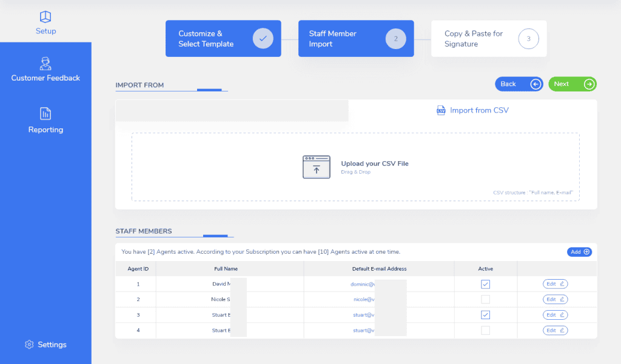Click the CSV file icon
The height and width of the screenshot is (364, 621).
pyautogui.click(x=441, y=110)
